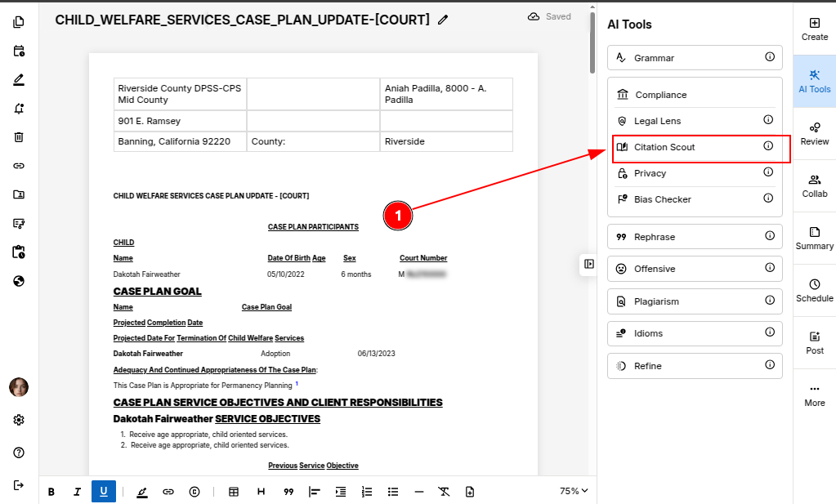
Task: Toggle bold formatting in the toolbar
Action: pyautogui.click(x=51, y=492)
